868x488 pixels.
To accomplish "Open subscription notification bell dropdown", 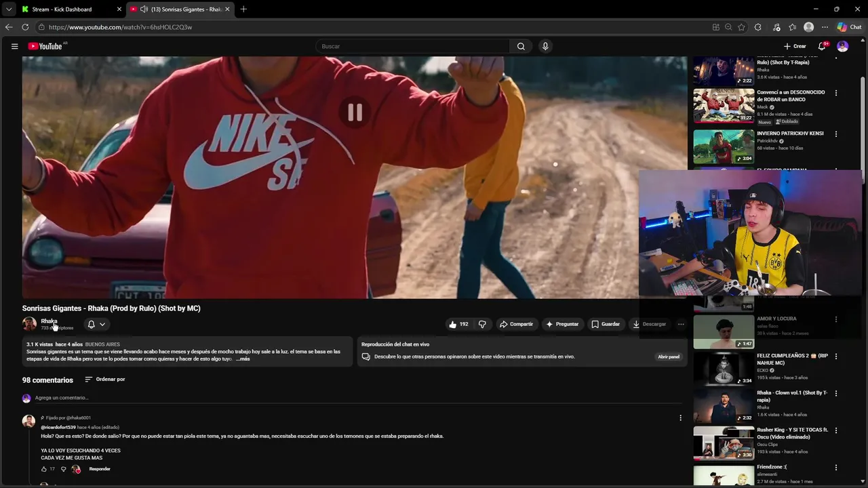I will pyautogui.click(x=96, y=324).
